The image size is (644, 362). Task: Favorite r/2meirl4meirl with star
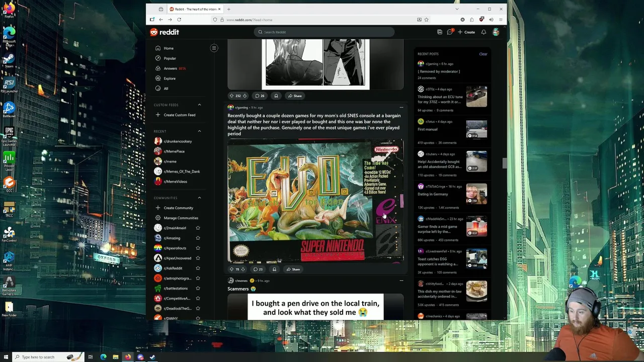pos(198,228)
